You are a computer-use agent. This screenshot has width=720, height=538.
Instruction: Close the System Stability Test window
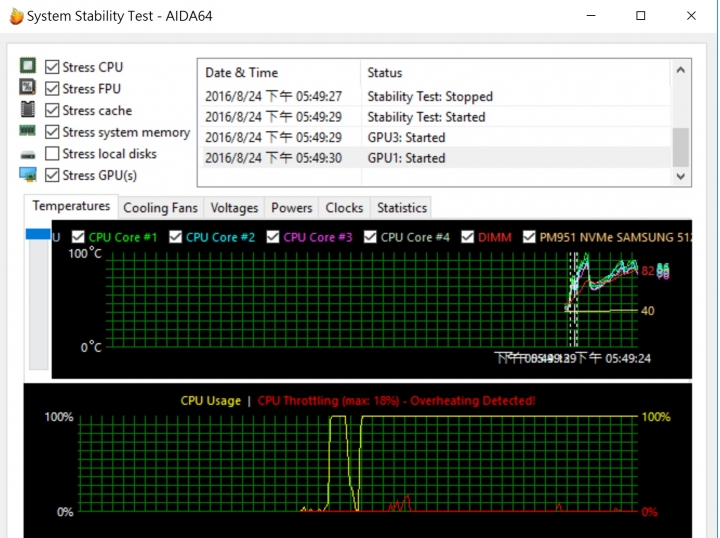(691, 16)
